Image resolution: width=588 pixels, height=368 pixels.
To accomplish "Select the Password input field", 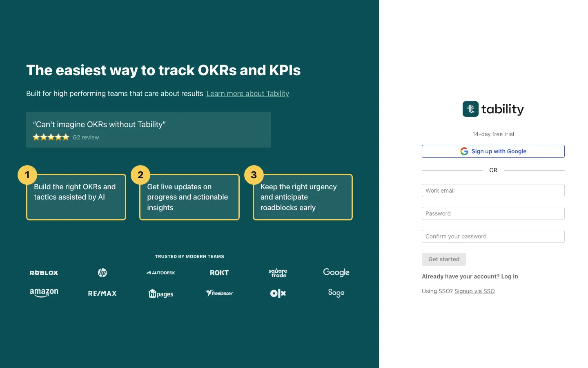I will coord(493,213).
